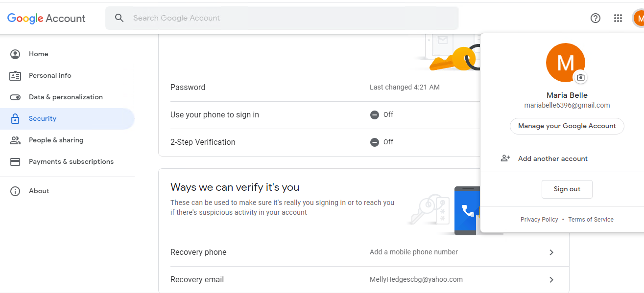Click the help question mark icon
The image size is (644, 293).
coord(596,18)
